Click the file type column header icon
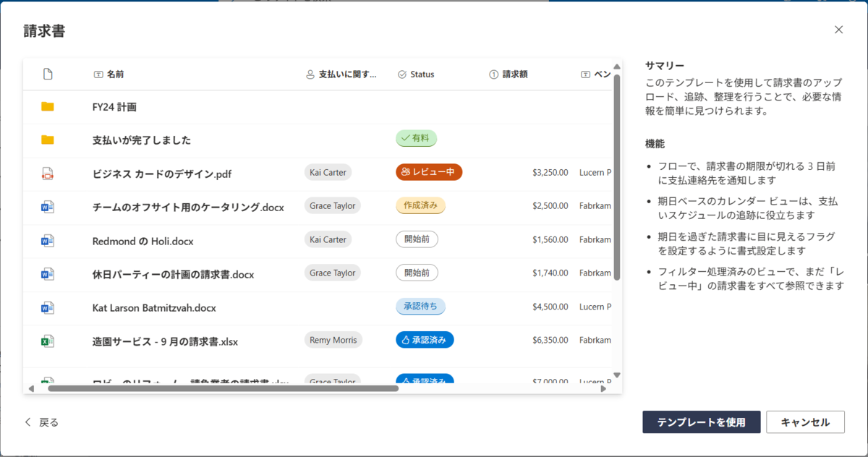868x457 pixels. point(48,74)
